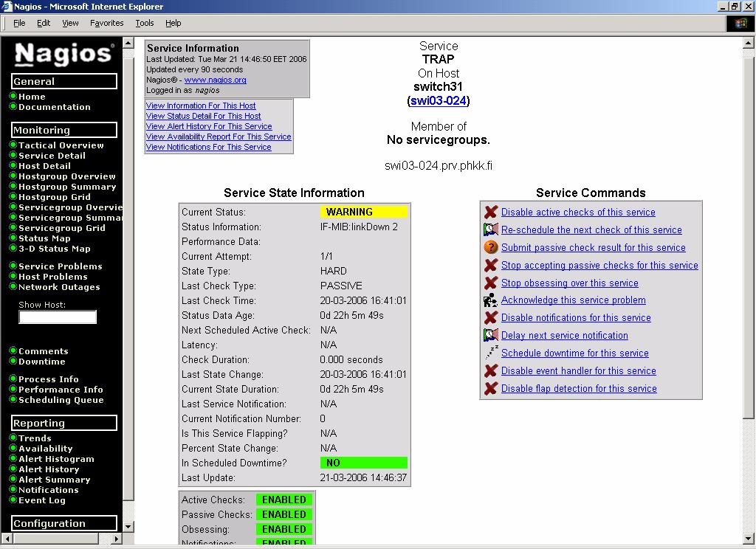
Task: Click the clock icon beside Re-schedule the next check
Action: pyautogui.click(x=491, y=229)
